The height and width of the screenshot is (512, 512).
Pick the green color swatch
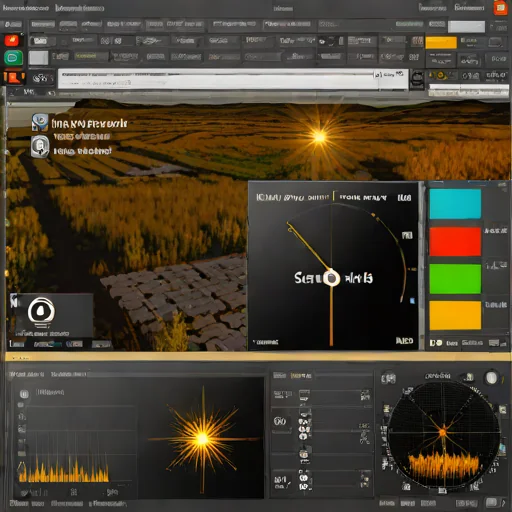click(x=455, y=279)
